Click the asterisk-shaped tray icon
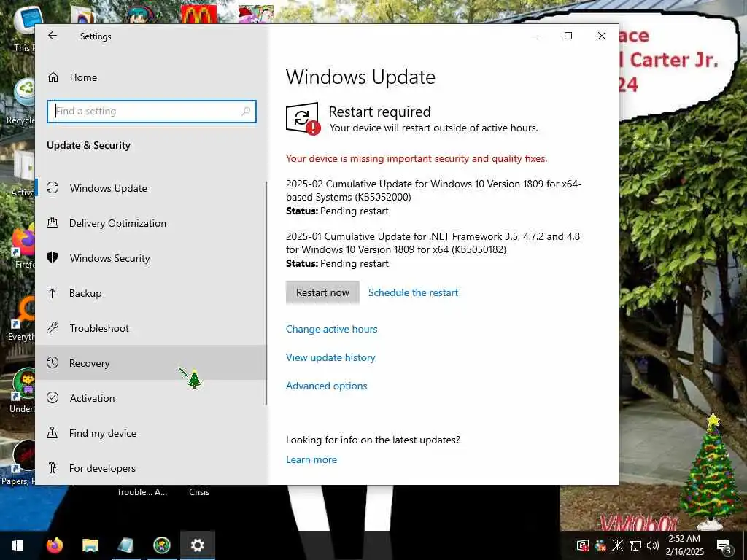Screen dimensions: 747x560 [617, 545]
